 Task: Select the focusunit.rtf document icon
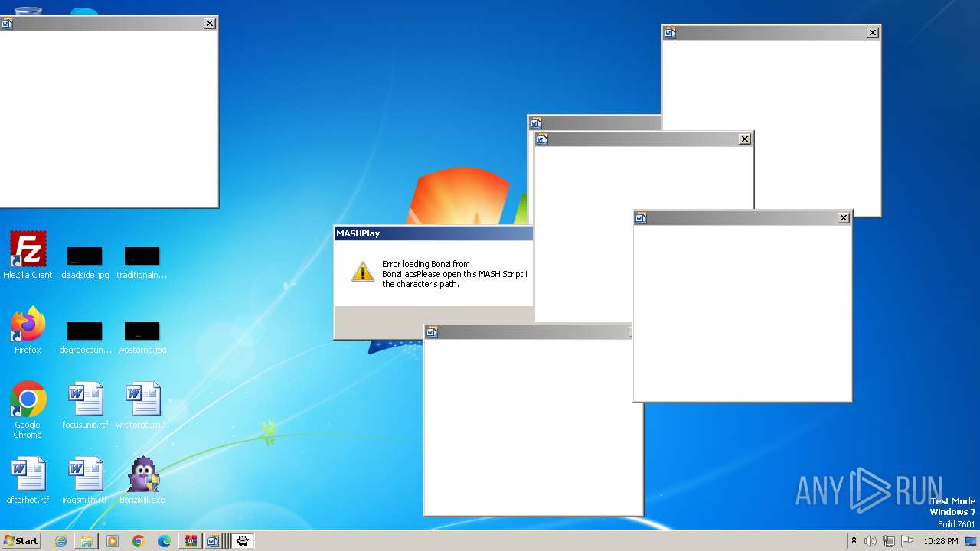[85, 405]
